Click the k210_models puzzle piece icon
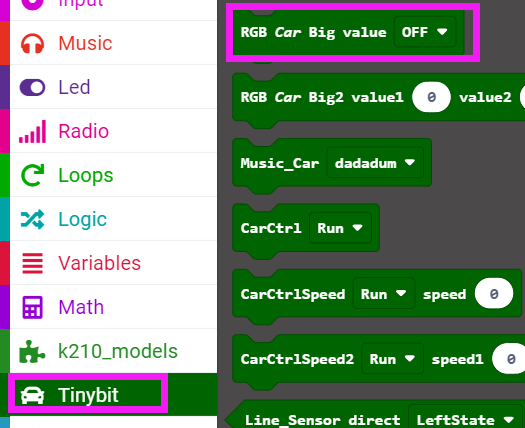 [32, 351]
